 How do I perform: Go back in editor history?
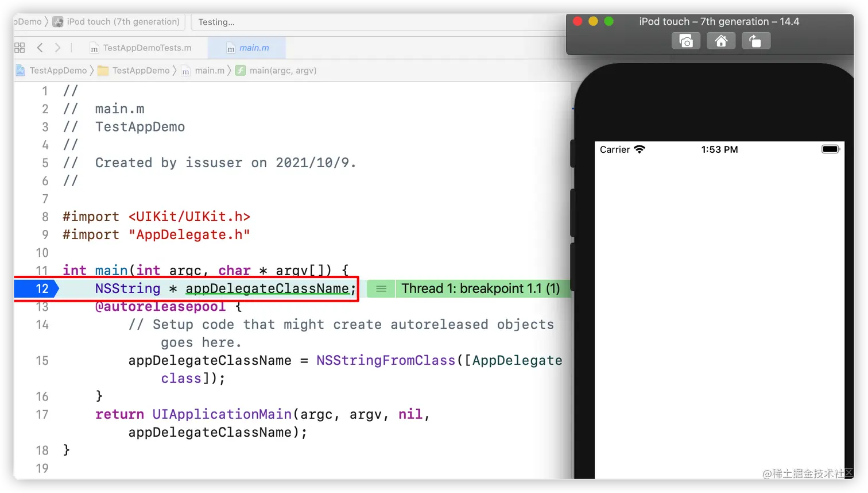40,48
